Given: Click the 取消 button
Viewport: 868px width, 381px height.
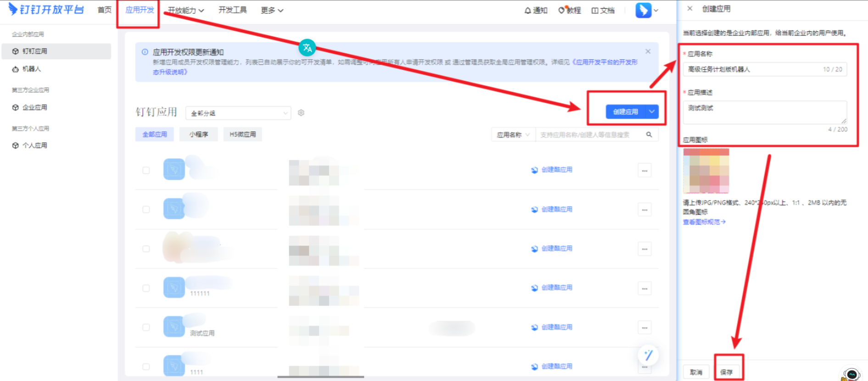Looking at the screenshot, I should 696,372.
